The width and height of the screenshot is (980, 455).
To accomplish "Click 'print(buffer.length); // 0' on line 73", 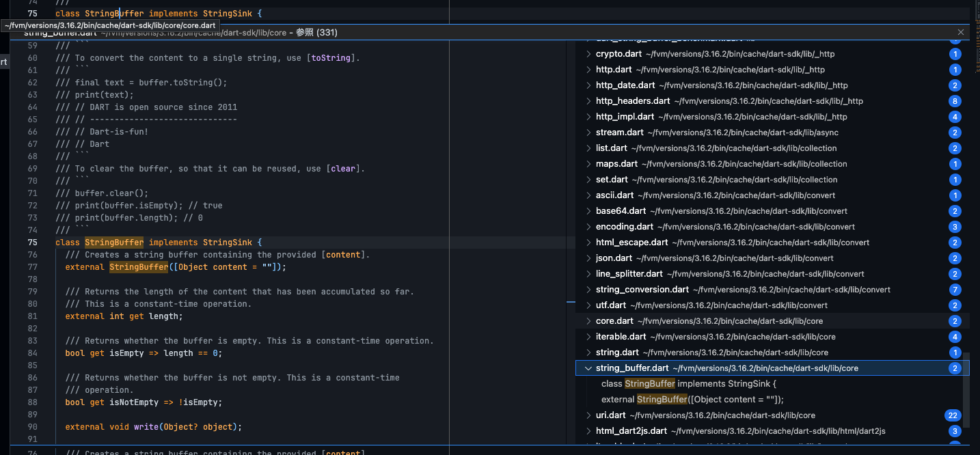I will click(139, 218).
